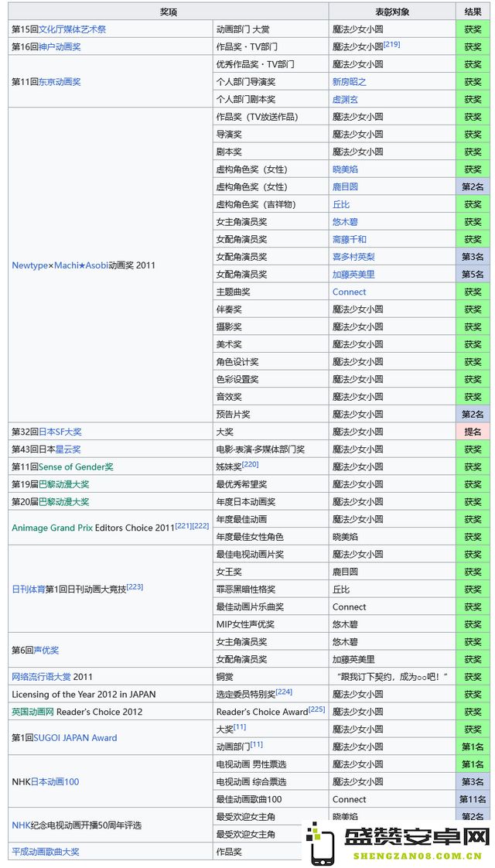This screenshot has width=495, height=868.
Task: Open 晓美焰 link in 虚构角色奖 row
Action: point(345,169)
